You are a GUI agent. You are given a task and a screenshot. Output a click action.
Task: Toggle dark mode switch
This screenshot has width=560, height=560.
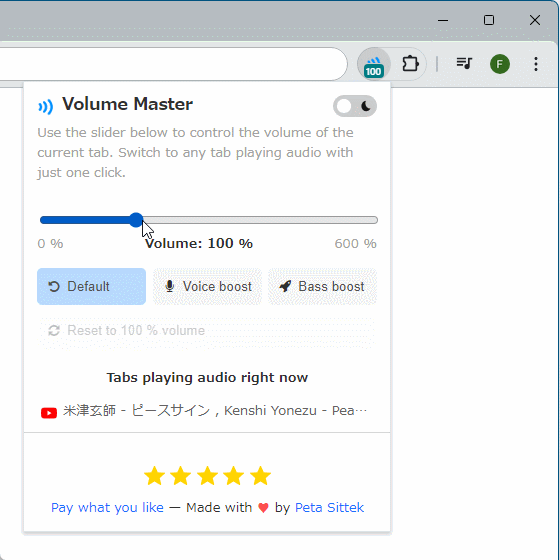(355, 106)
